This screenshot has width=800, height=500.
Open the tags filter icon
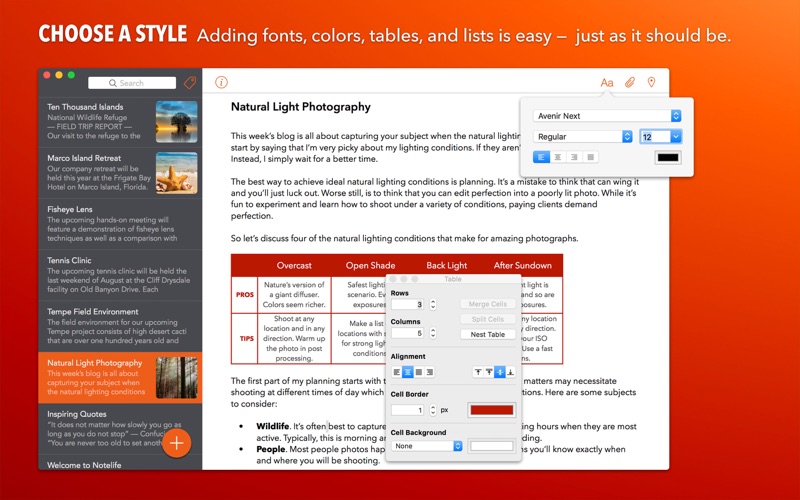click(190, 83)
